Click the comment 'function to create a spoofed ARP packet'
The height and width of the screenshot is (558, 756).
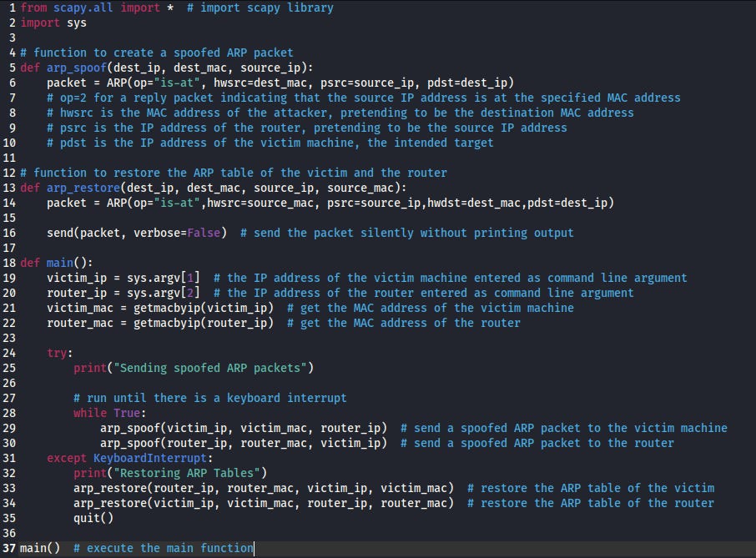(x=157, y=53)
